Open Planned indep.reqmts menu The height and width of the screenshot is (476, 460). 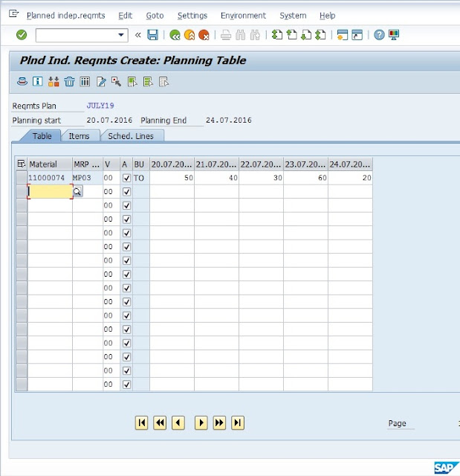click(66, 16)
